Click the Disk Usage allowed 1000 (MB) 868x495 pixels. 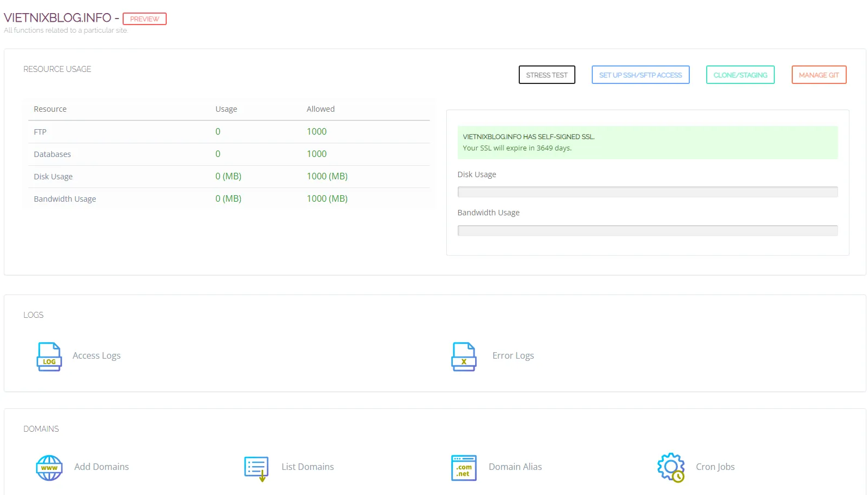point(327,176)
